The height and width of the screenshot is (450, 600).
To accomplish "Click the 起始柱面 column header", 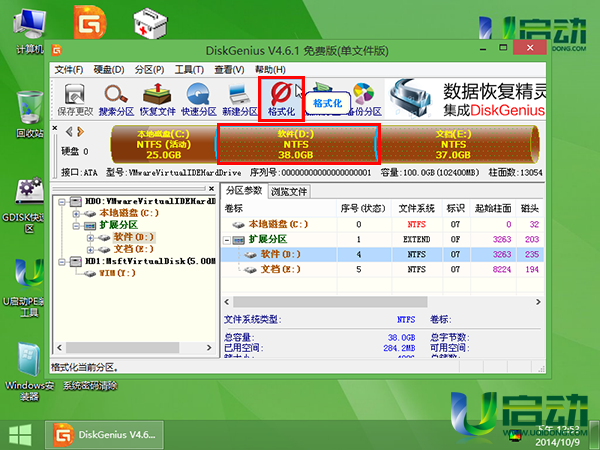I will 493,209.
